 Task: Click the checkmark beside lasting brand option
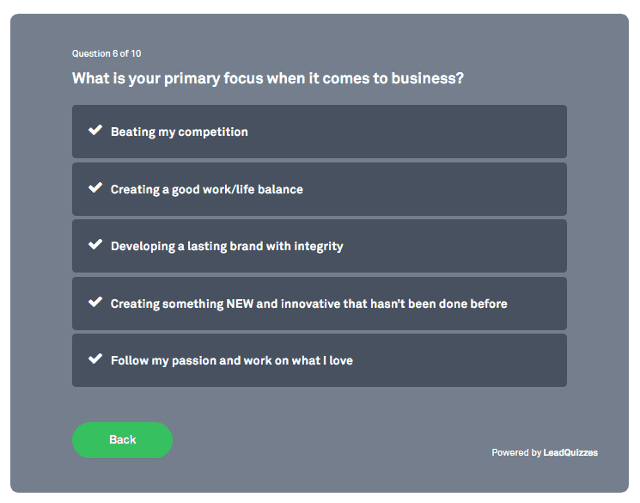point(95,245)
